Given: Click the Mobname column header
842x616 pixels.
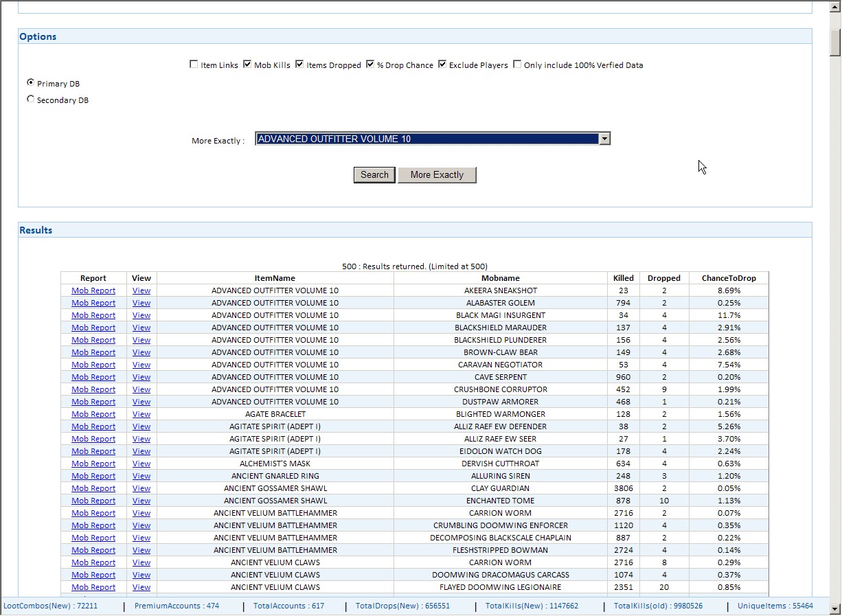Looking at the screenshot, I should [501, 278].
